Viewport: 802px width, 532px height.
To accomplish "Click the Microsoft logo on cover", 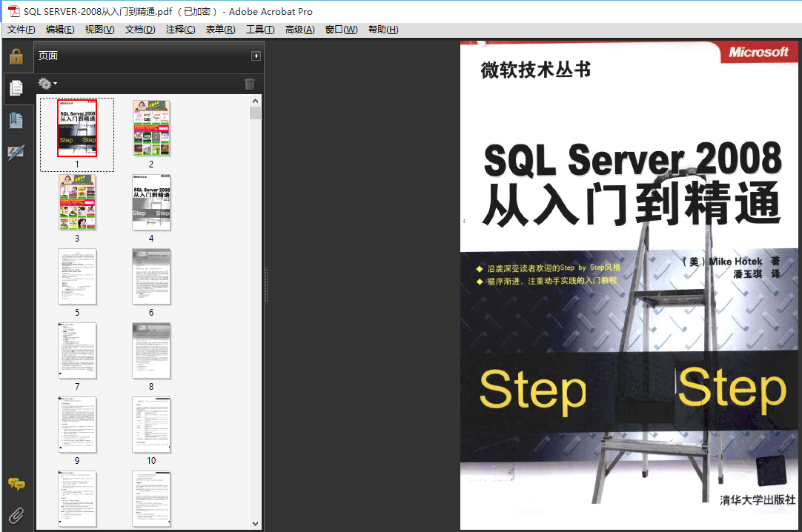I will pos(758,52).
